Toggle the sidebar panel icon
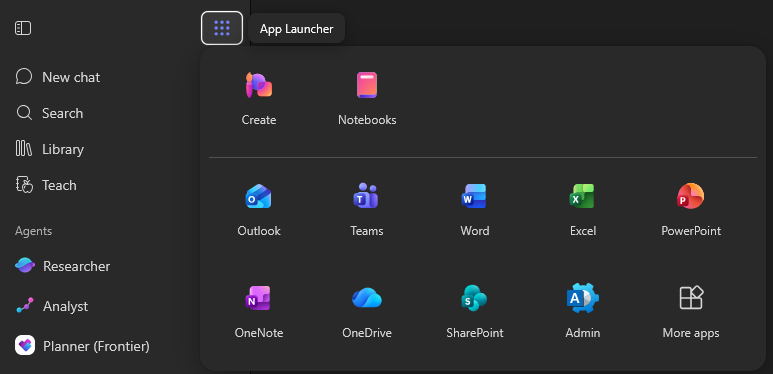Image resolution: width=773 pixels, height=374 pixels. tap(23, 28)
